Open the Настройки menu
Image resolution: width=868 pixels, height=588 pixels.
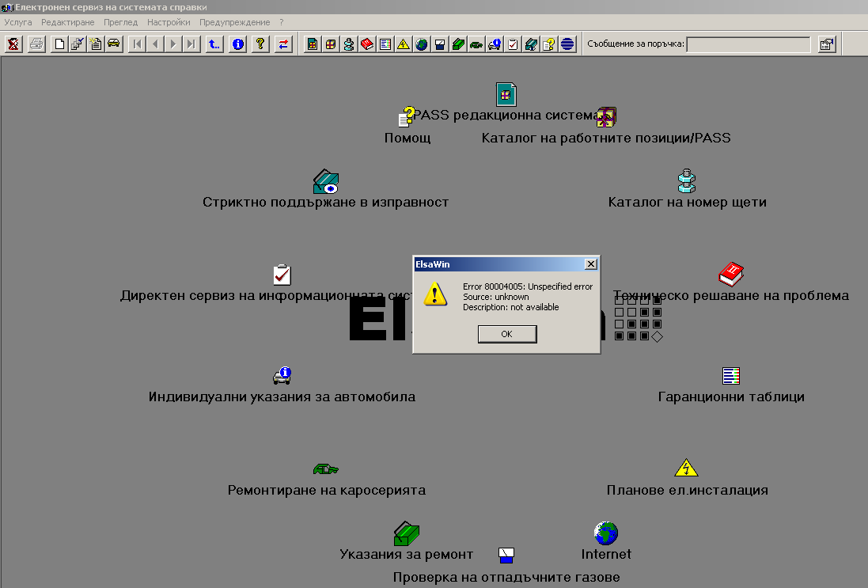pyautogui.click(x=169, y=22)
